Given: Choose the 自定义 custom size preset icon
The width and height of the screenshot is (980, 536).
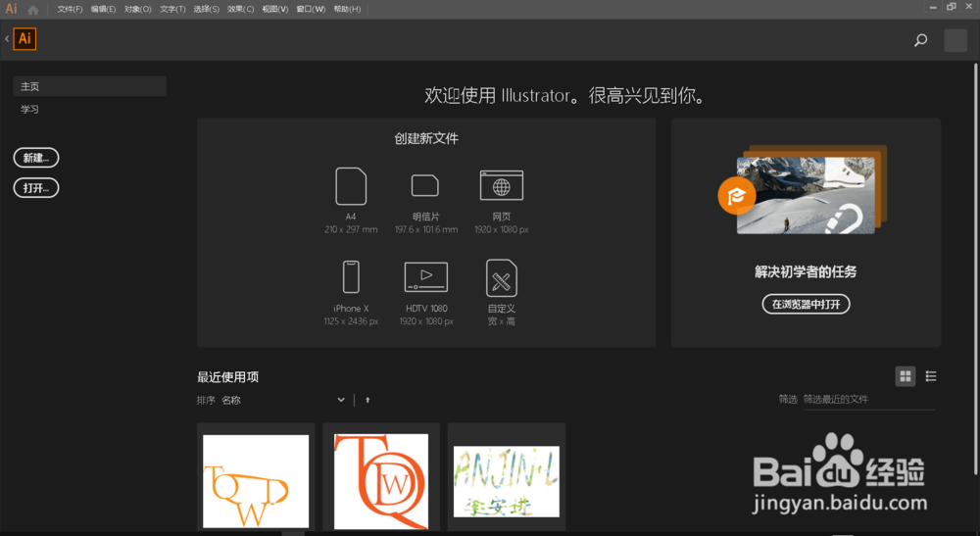Looking at the screenshot, I should tap(501, 277).
